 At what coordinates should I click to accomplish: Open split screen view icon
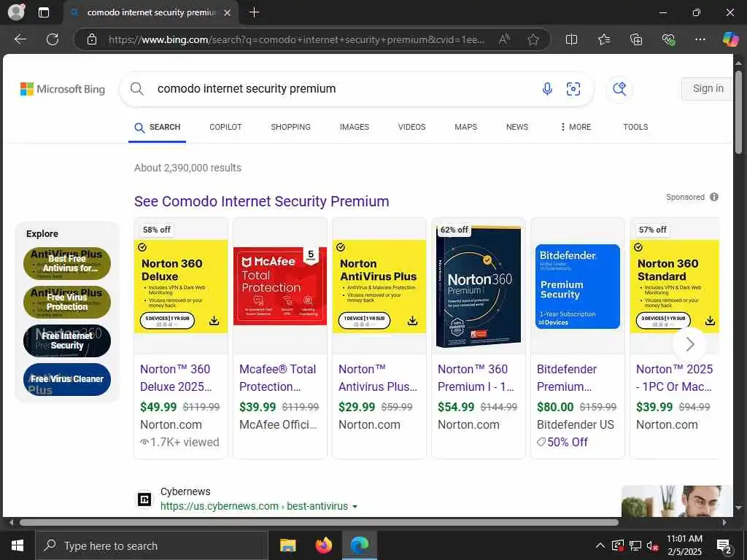[x=571, y=39]
